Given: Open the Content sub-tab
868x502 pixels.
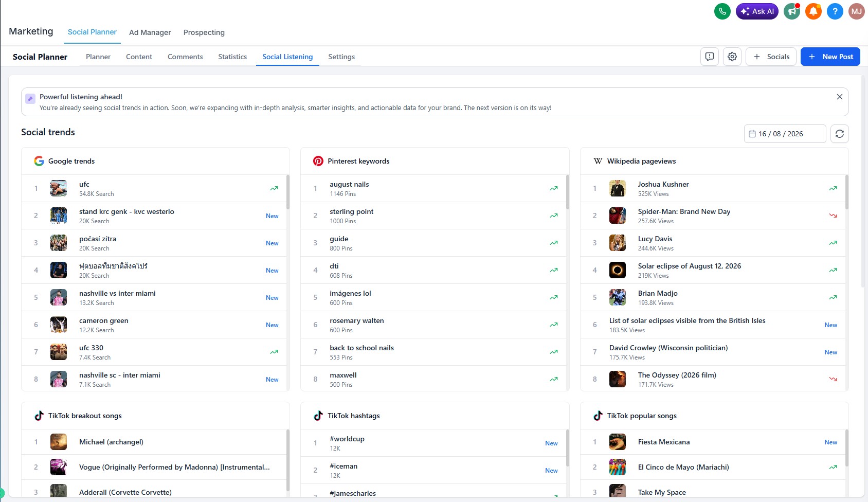Looking at the screenshot, I should click(139, 57).
